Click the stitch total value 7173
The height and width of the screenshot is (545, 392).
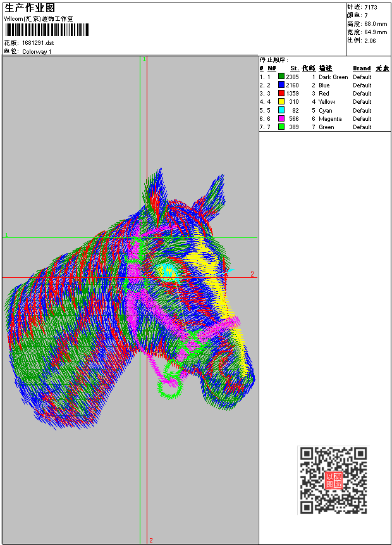(x=371, y=7)
